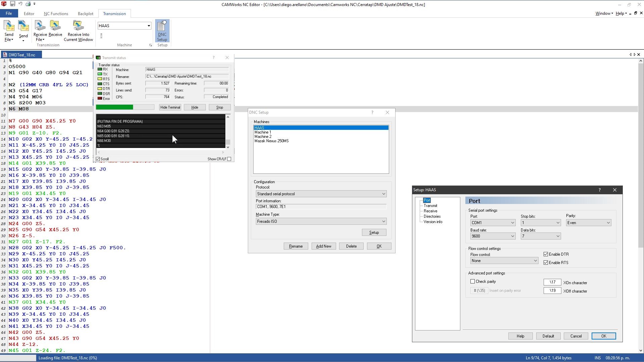This screenshot has width=644, height=362.
Task: Uncheck Enable DTR
Action: 546,254
